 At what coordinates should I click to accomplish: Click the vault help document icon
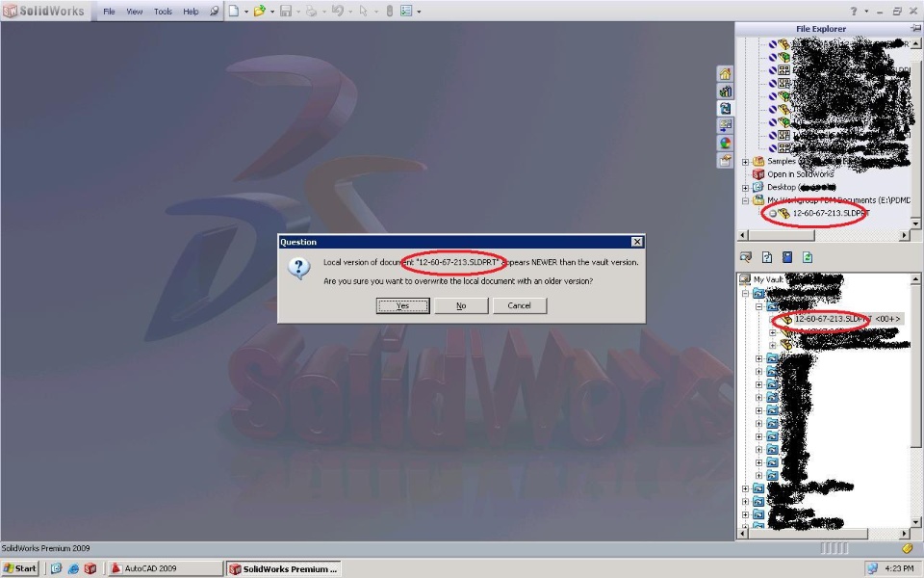[x=767, y=257]
